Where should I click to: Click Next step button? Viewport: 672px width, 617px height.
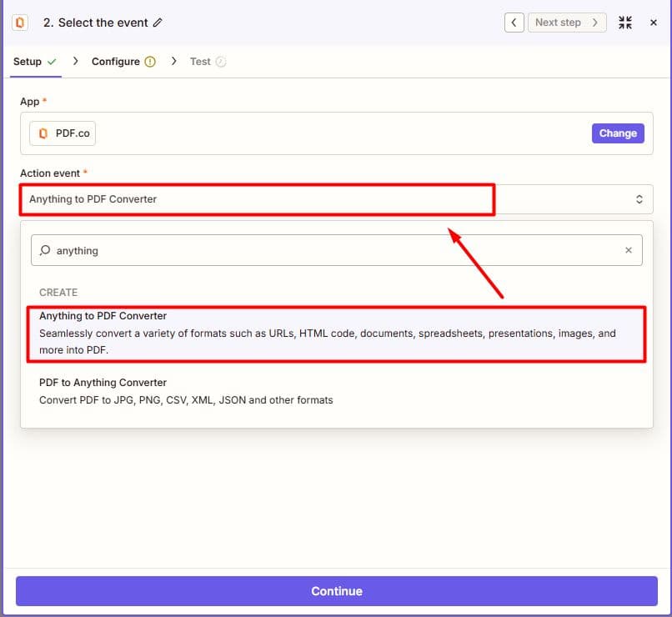[x=567, y=23]
